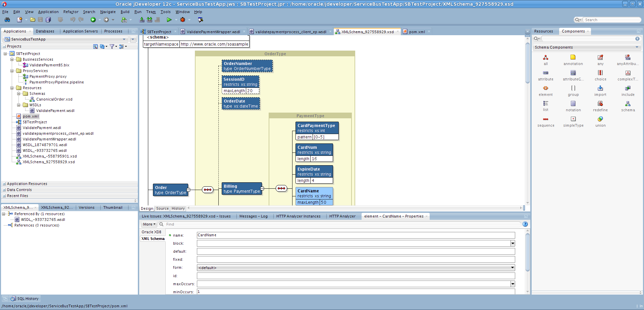644x310 pixels.
Task: Open the SQL History button
Action: 25,299
